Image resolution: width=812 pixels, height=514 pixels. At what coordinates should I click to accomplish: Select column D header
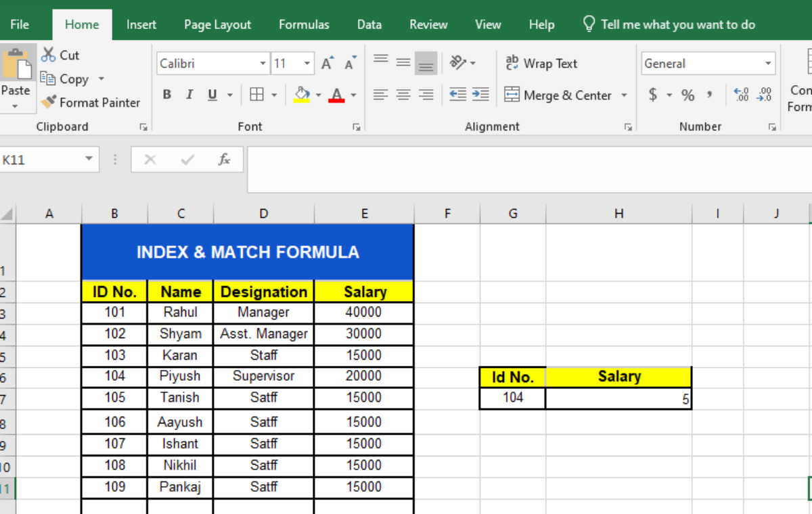263,214
